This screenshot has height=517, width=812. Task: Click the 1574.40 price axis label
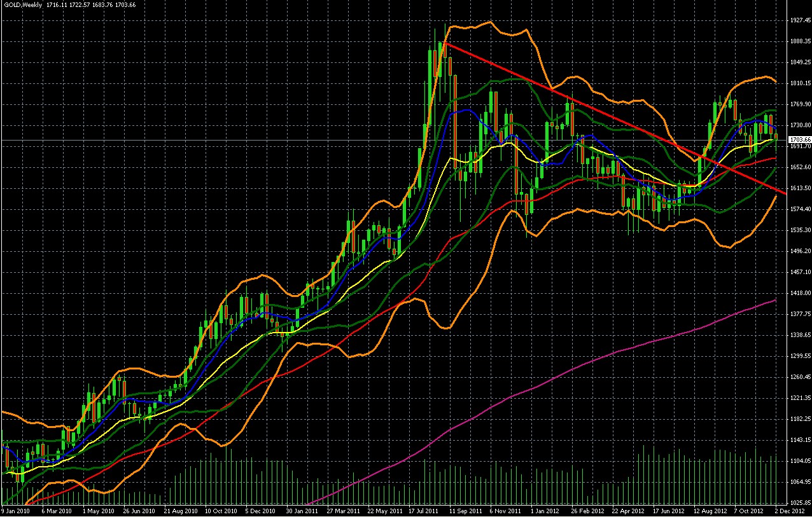point(799,209)
